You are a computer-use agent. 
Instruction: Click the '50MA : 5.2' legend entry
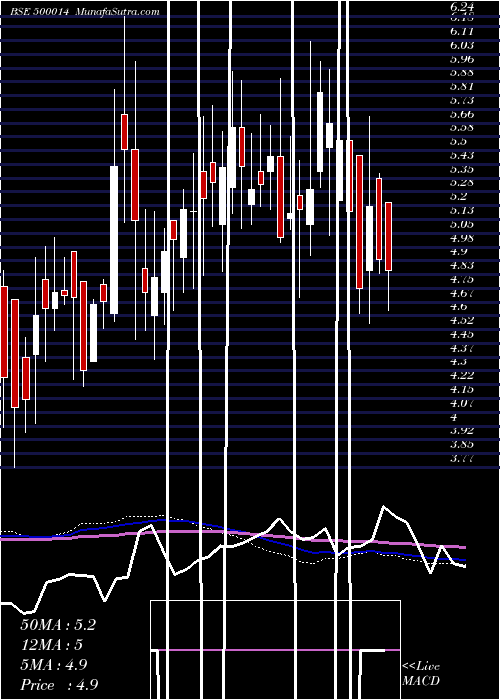58,625
